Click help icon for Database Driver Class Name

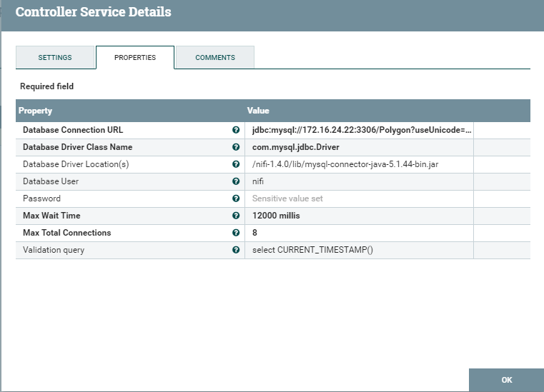click(236, 148)
